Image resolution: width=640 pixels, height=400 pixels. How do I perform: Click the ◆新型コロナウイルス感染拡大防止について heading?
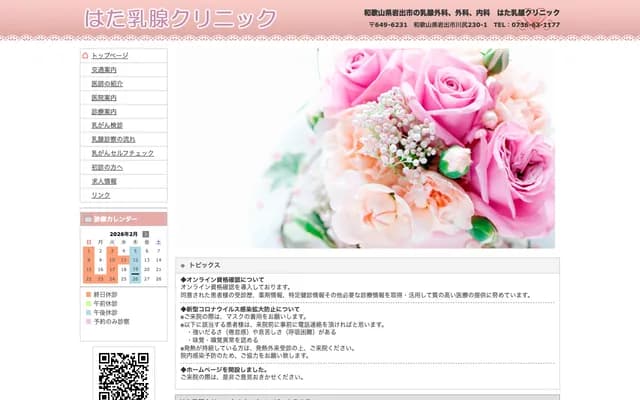pyautogui.click(x=240, y=309)
